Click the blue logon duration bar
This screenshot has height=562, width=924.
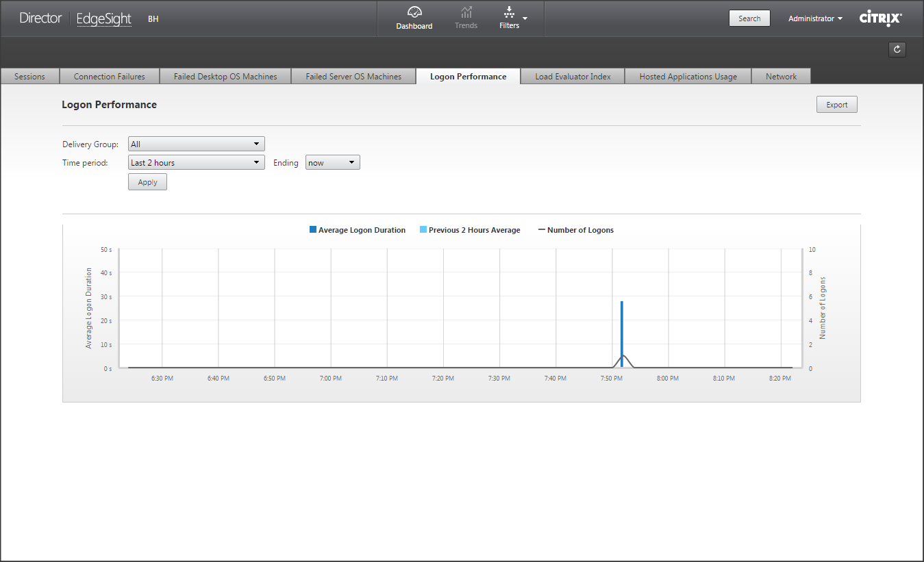tap(622, 334)
